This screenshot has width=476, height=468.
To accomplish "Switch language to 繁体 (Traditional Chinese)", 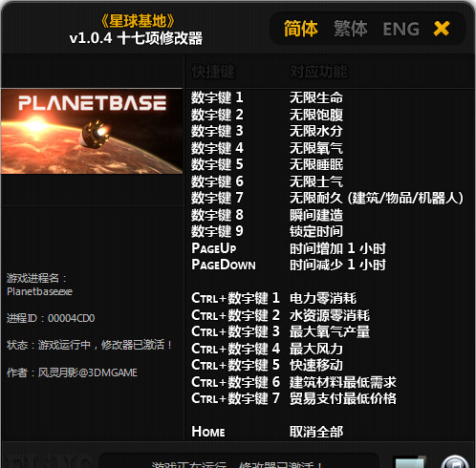I will tap(351, 29).
